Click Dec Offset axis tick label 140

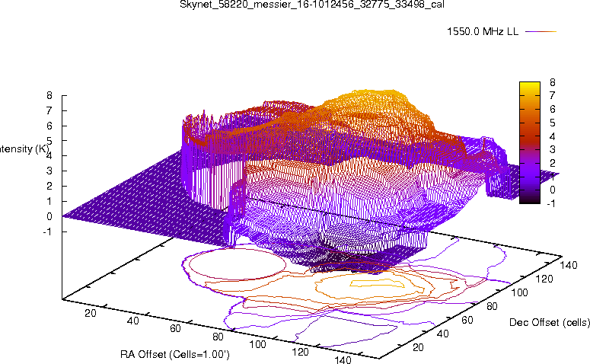point(569,265)
